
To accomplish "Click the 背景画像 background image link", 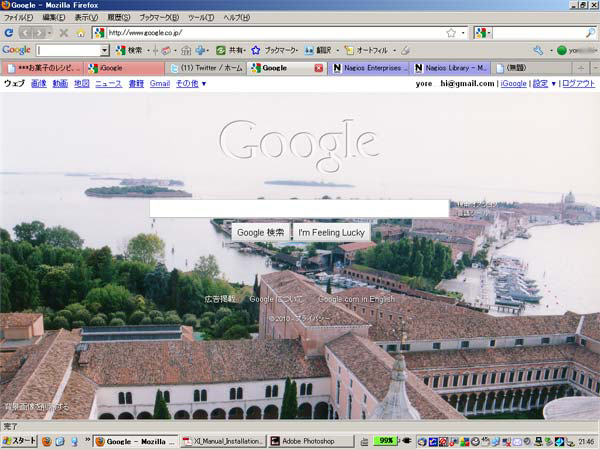I will (37, 406).
